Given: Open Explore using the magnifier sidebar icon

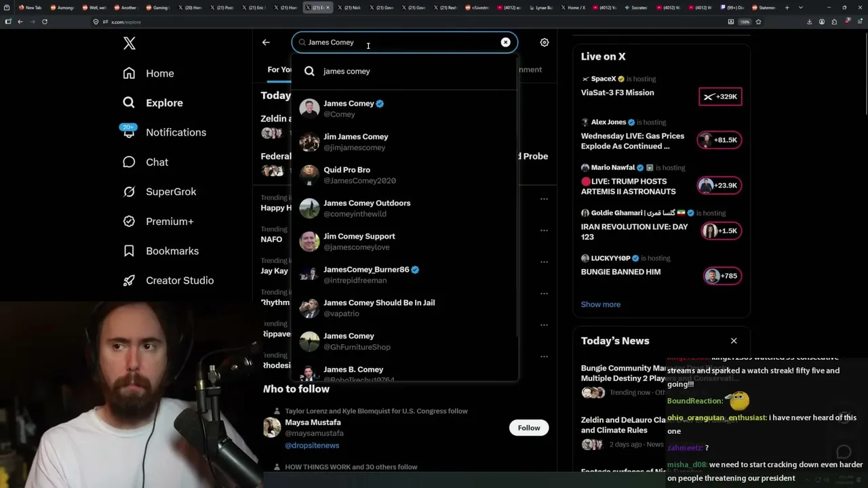Looking at the screenshot, I should [x=129, y=102].
